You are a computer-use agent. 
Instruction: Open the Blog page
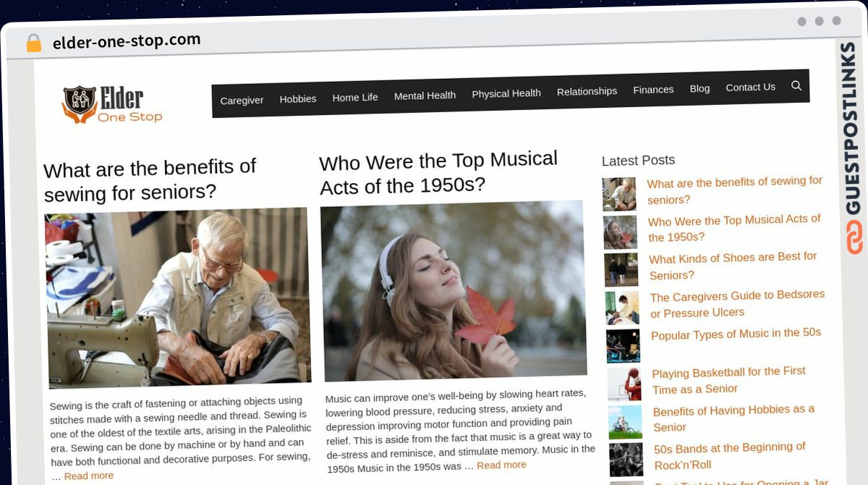[699, 88]
